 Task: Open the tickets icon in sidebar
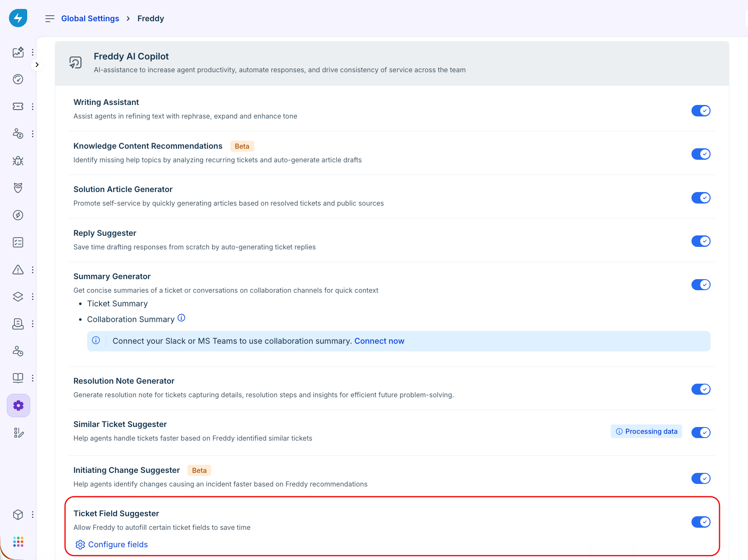18,107
